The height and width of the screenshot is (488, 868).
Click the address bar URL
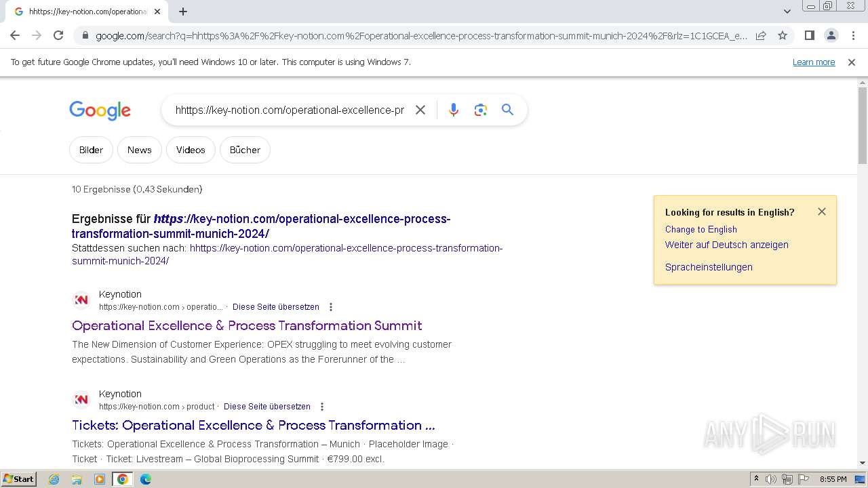point(420,36)
